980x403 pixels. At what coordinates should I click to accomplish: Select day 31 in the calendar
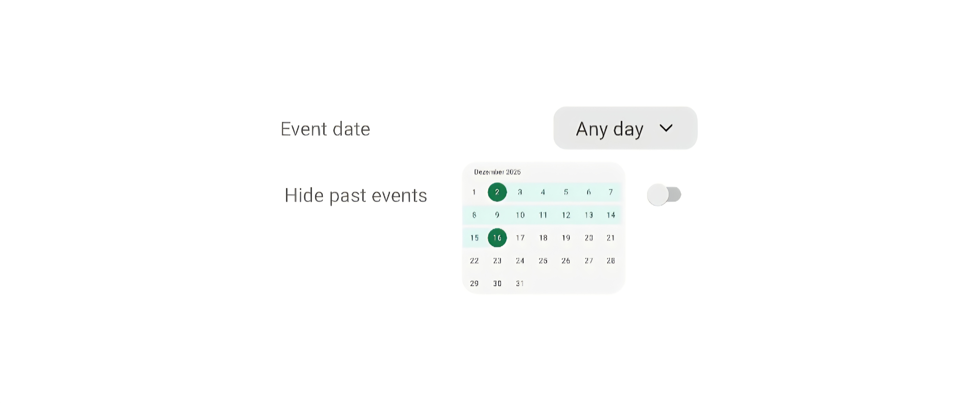[x=520, y=283]
